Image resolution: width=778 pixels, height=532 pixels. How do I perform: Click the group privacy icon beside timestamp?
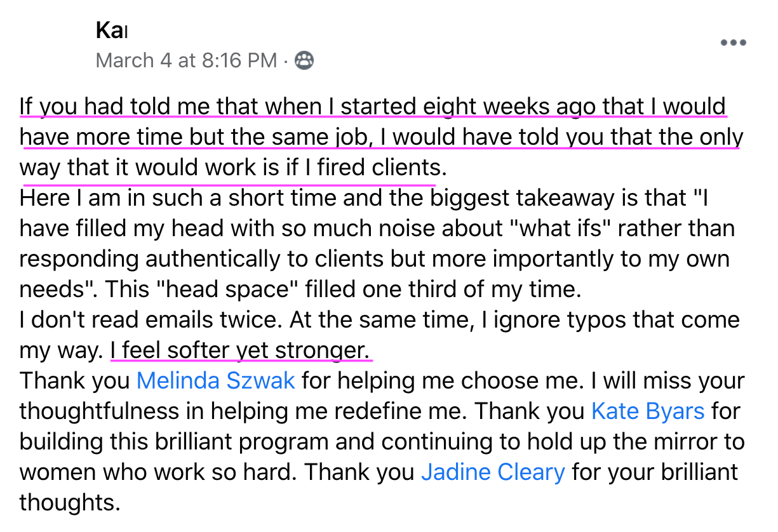[x=305, y=60]
